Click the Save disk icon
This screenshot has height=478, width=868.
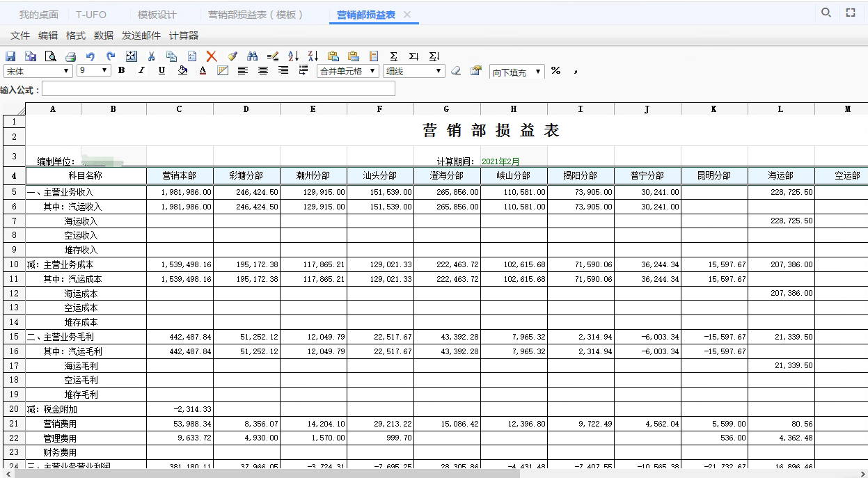click(10, 56)
